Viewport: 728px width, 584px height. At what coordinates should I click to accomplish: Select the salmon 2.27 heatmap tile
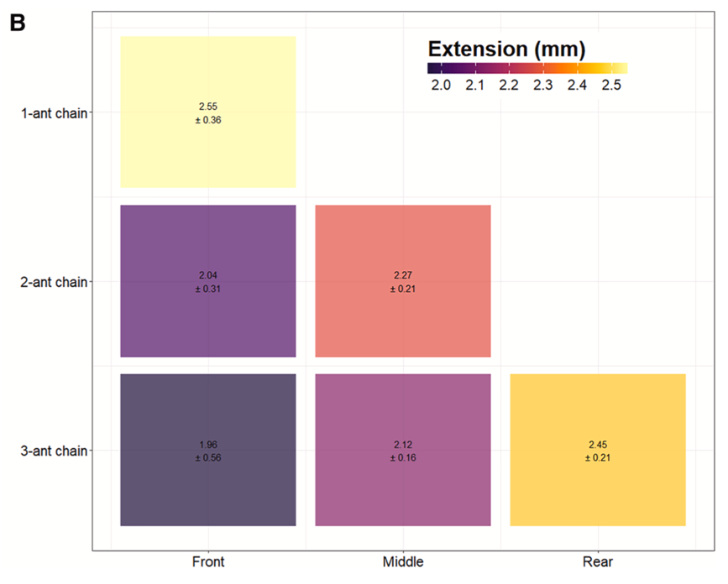[x=402, y=281]
